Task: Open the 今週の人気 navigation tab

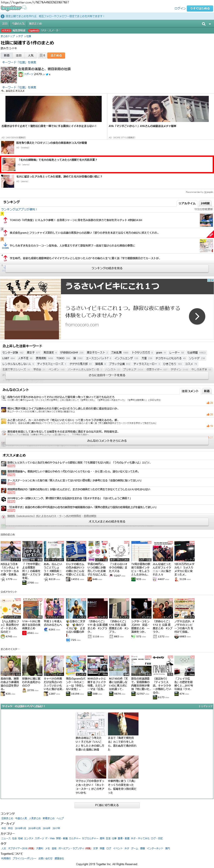Action: click(18, 24)
